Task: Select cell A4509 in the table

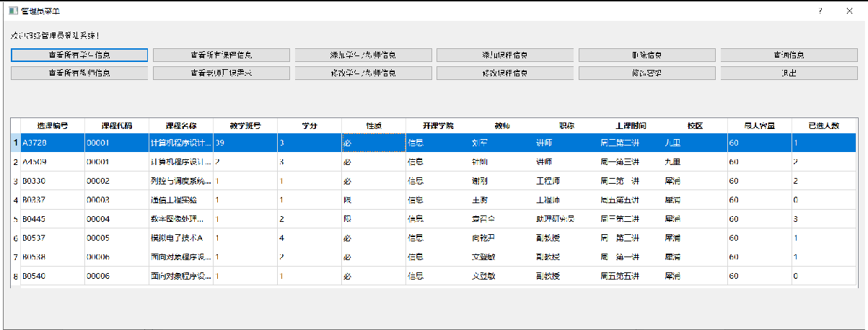Action: click(x=53, y=161)
